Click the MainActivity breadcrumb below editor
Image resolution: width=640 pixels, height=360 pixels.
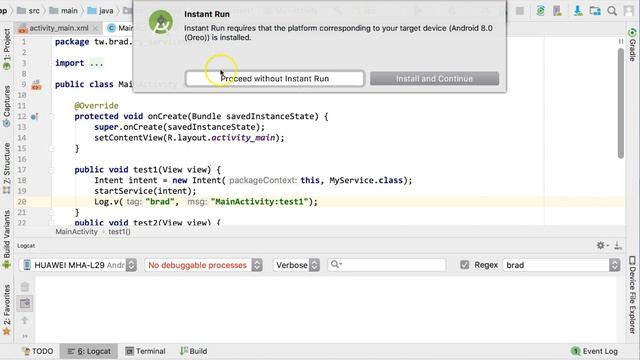[x=76, y=231]
